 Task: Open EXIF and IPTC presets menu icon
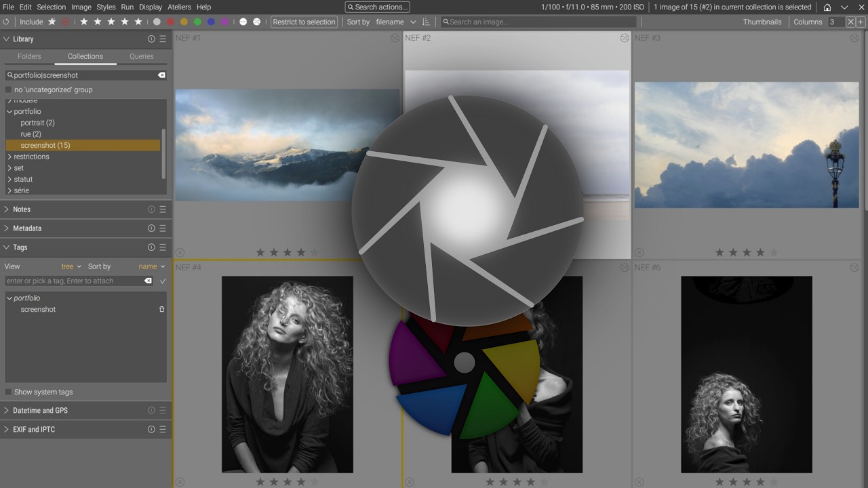(x=163, y=429)
